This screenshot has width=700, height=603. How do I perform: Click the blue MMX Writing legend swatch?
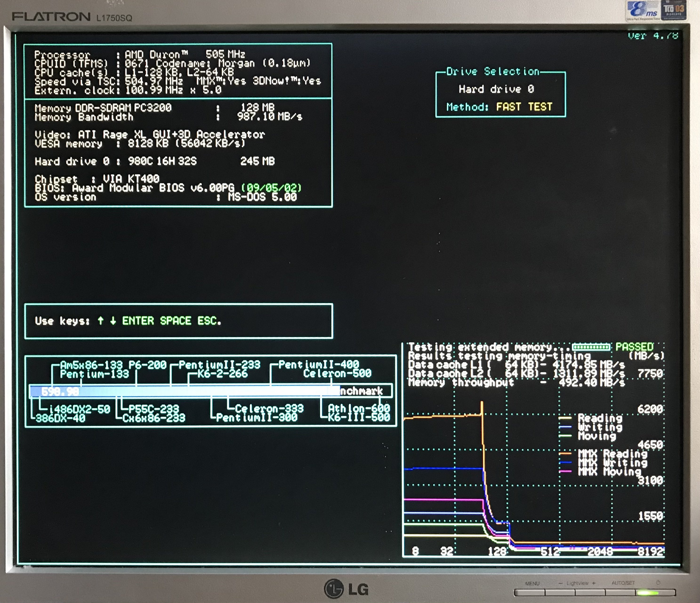coord(565,463)
